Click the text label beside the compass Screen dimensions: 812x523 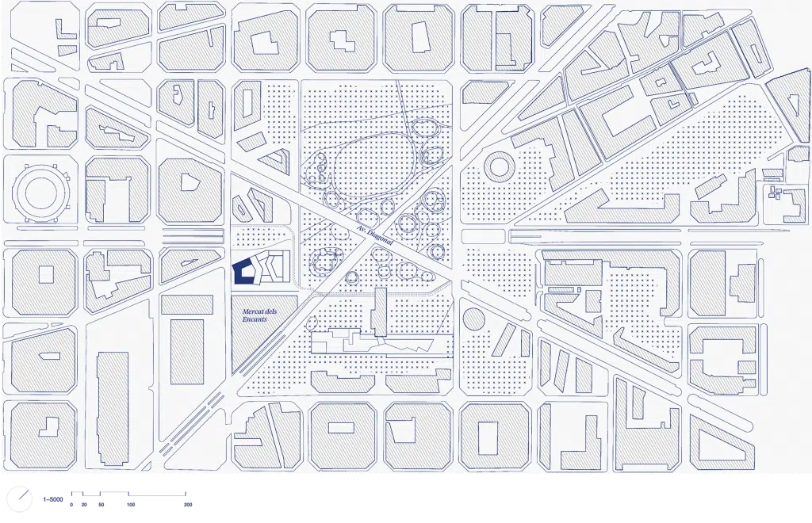(50, 500)
